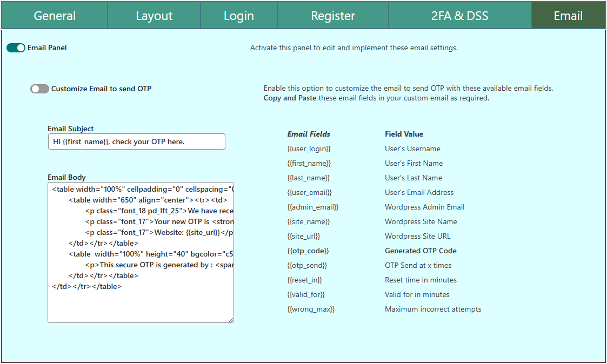
Task: Select the 2FA & DSS tab
Action: point(459,16)
